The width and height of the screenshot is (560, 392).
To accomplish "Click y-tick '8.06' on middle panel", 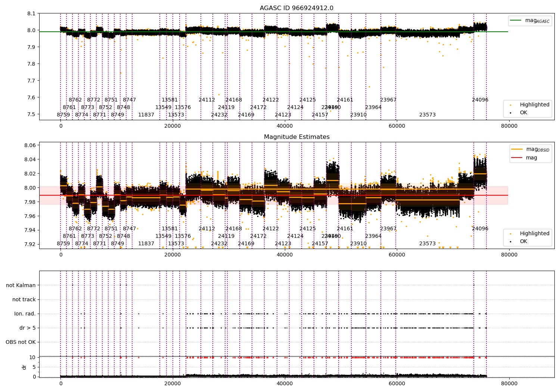I will click(x=30, y=145).
